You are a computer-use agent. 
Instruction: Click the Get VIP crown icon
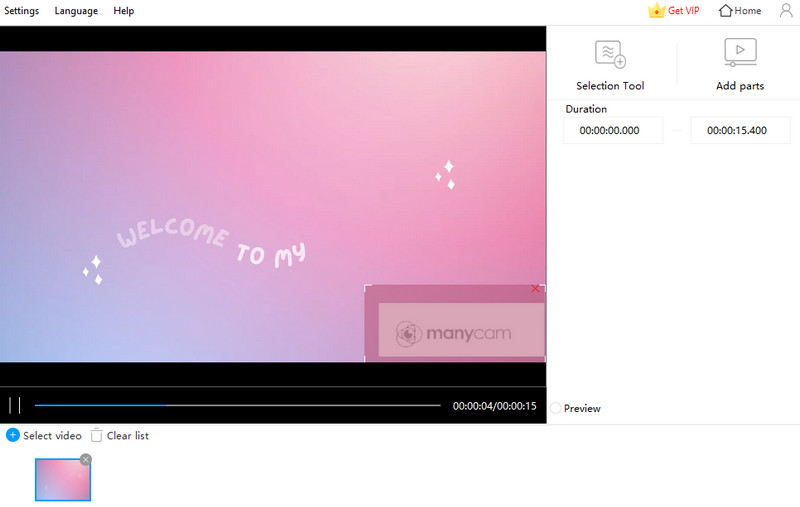tap(657, 11)
